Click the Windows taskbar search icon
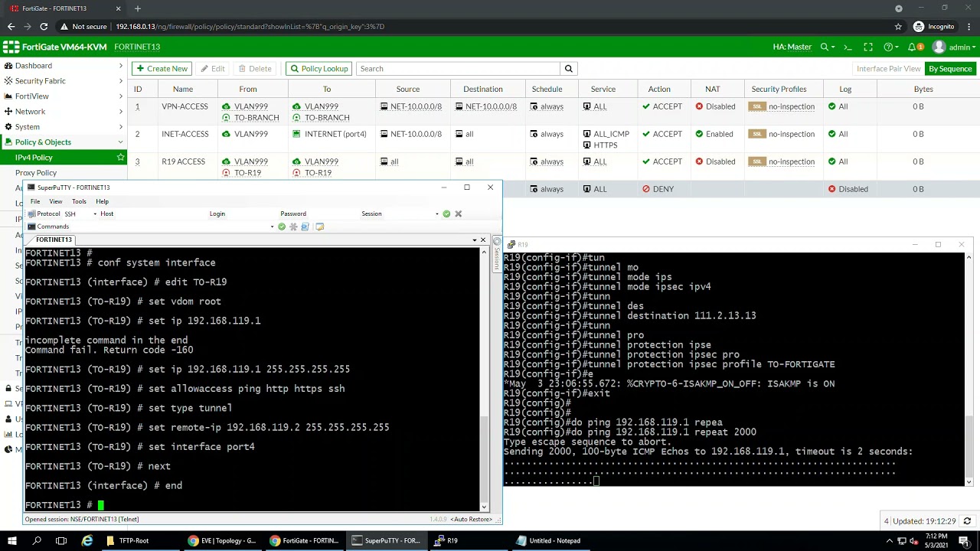Viewport: 980px width, 551px height. pos(37,540)
